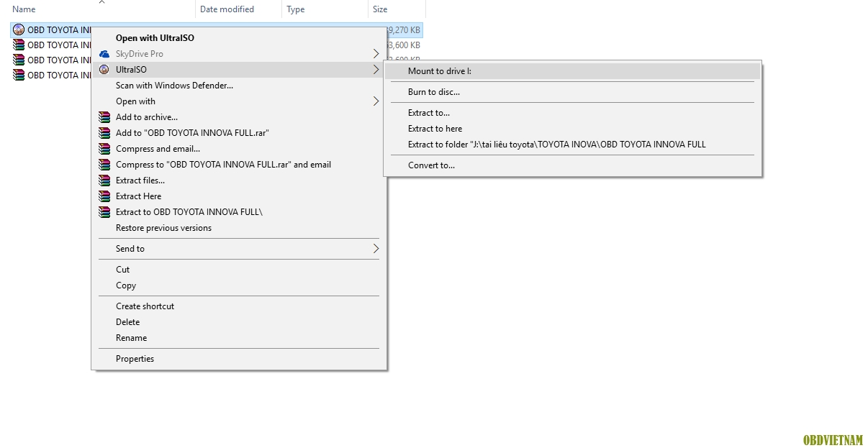Click the RAR icon of fourth file row
868x448 pixels.
(x=19, y=75)
